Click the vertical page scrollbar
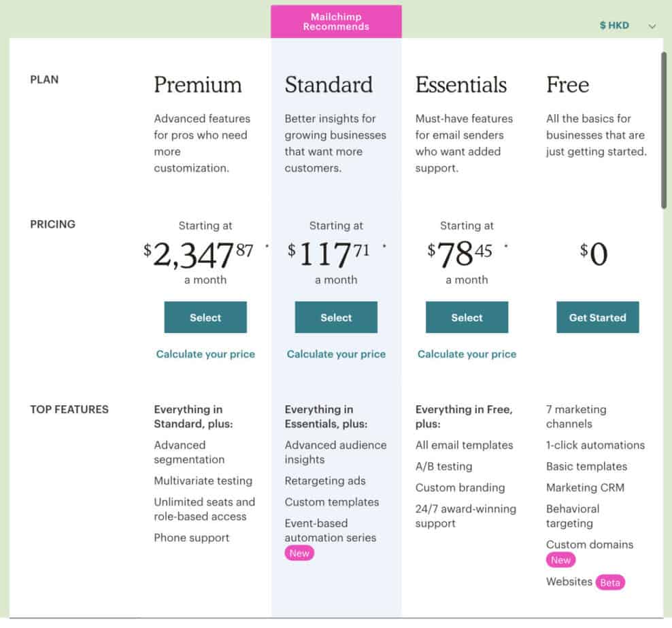The height and width of the screenshot is (628, 672). coord(664,129)
